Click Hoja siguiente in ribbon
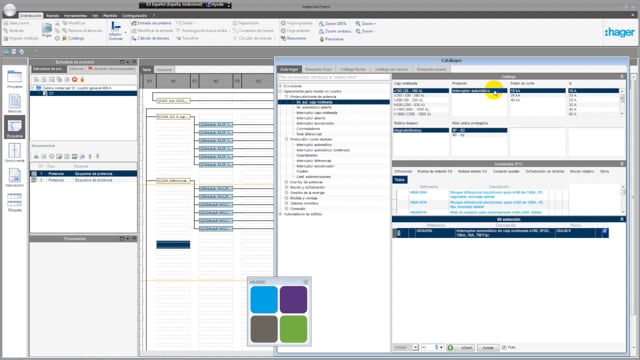This screenshot has height=360, width=640. (296, 23)
